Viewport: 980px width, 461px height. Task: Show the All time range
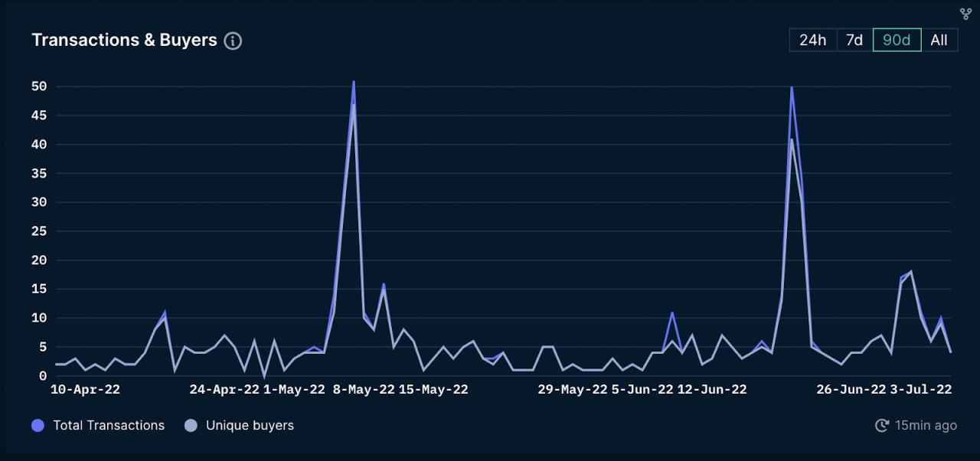[939, 41]
